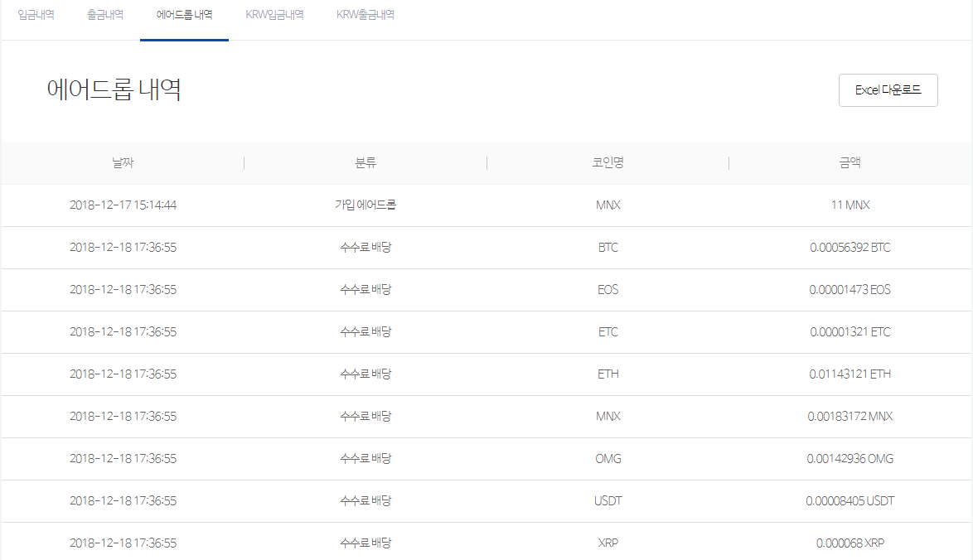Switch to the 출금내역 tab

pyautogui.click(x=105, y=14)
